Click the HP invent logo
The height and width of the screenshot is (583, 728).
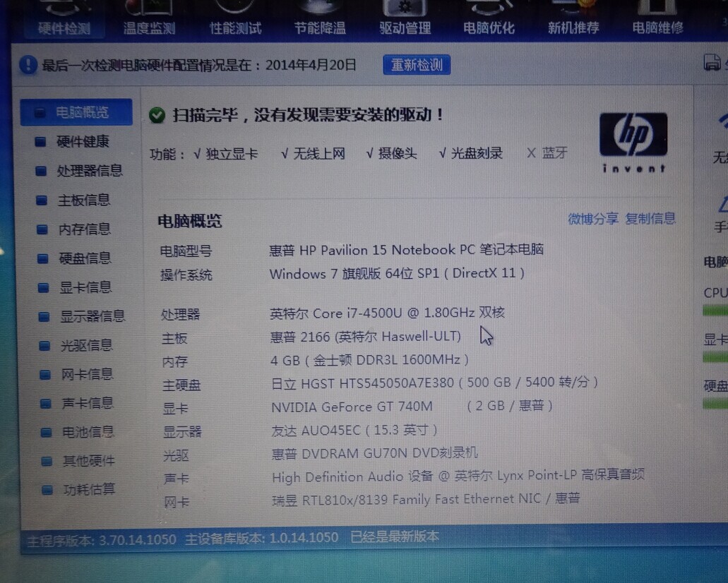tap(633, 142)
